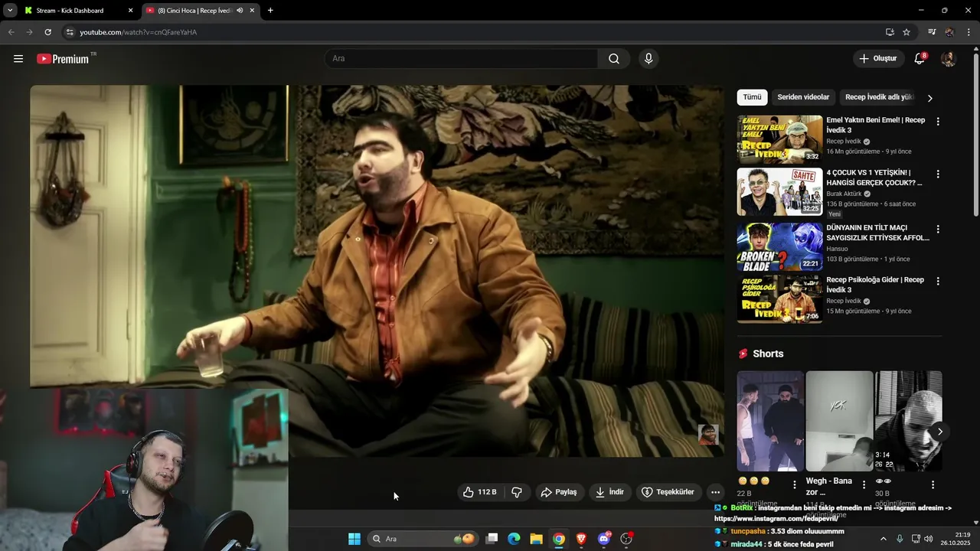Open Chrome three-dot menu
The image size is (980, 551).
click(969, 32)
